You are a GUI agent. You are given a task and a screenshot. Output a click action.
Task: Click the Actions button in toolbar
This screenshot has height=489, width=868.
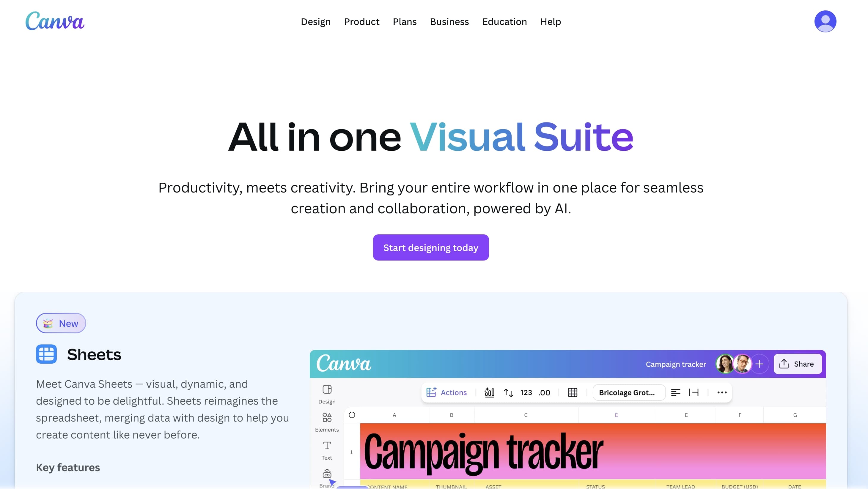pos(446,392)
